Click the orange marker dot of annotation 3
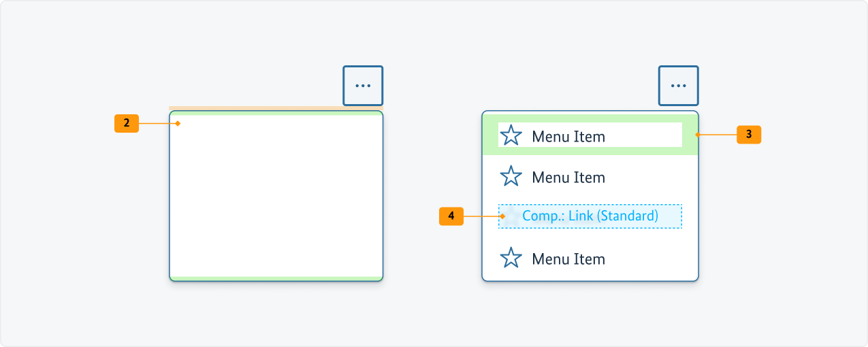Screen dimensions: 868x347 [x=696, y=135]
